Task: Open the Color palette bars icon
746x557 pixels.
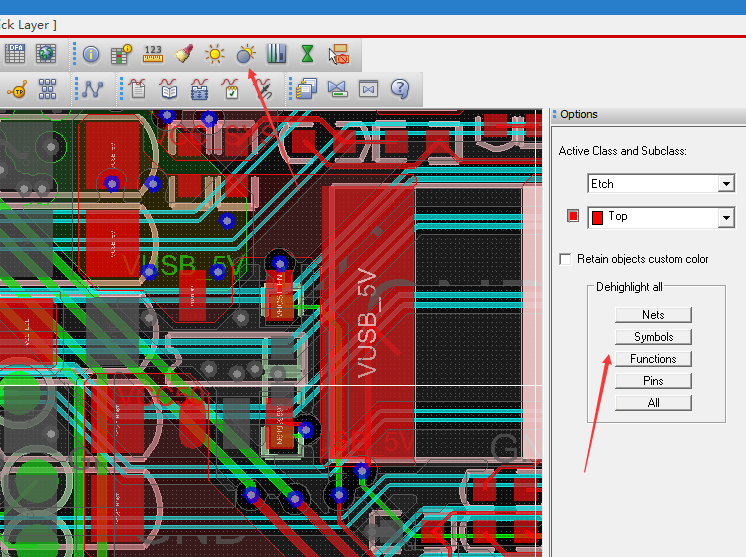Action: [x=277, y=54]
